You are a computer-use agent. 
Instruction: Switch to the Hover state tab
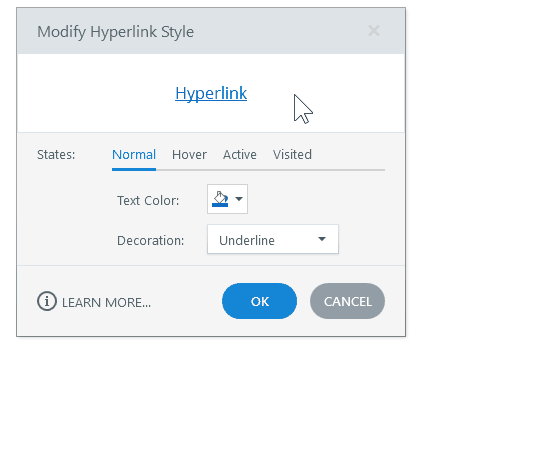[x=189, y=155]
